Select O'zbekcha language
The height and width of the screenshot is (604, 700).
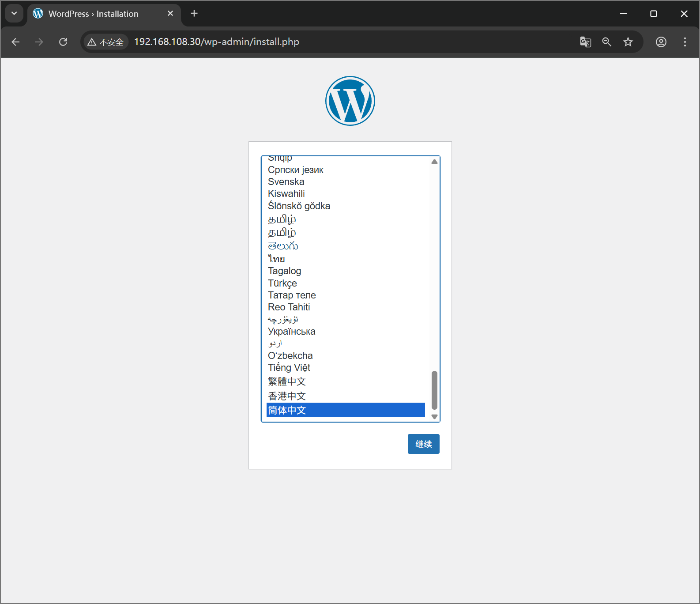[x=346, y=356]
